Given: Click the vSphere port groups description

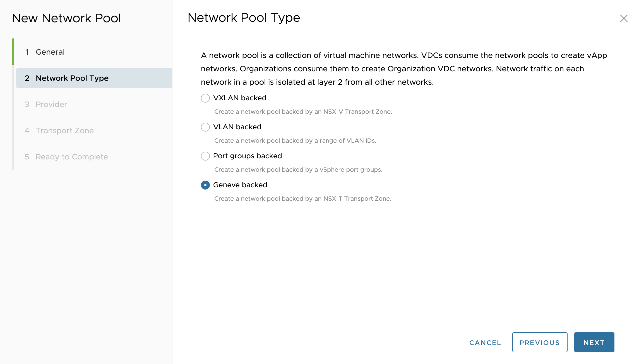Looking at the screenshot, I should point(298,170).
